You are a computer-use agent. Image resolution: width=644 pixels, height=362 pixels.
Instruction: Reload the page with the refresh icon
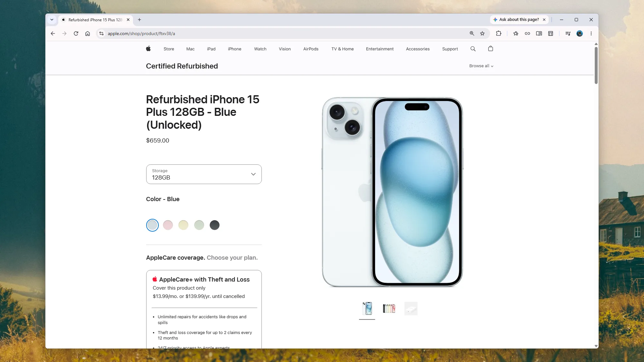(x=76, y=33)
